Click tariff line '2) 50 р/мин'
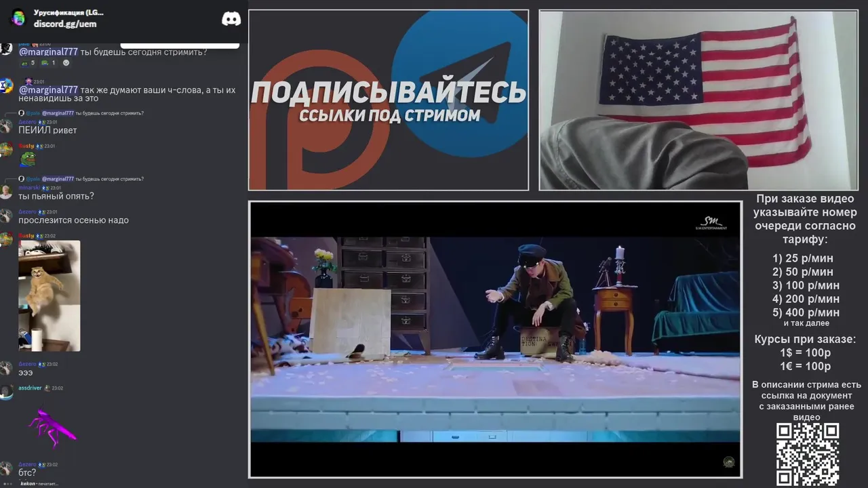This screenshot has width=868, height=488. click(x=803, y=272)
